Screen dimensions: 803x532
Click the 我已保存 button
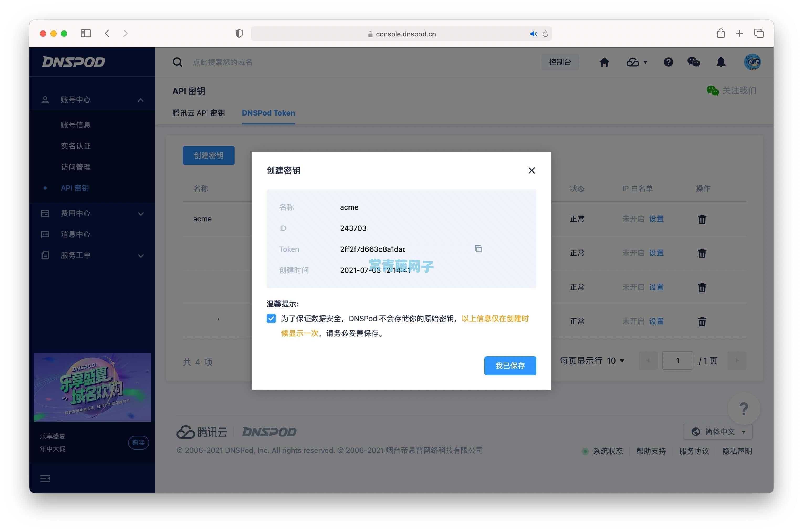[x=510, y=366]
